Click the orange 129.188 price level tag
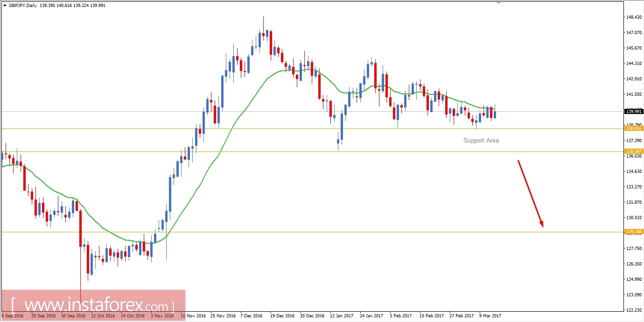Screen dimensions: 644x322 (x=633, y=232)
